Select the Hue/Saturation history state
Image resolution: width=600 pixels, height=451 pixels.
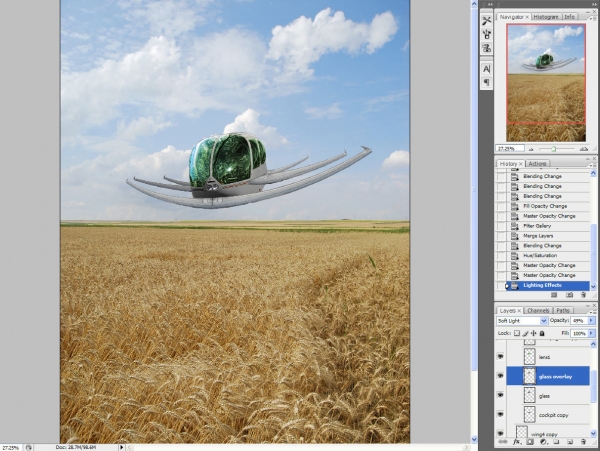tap(546, 256)
